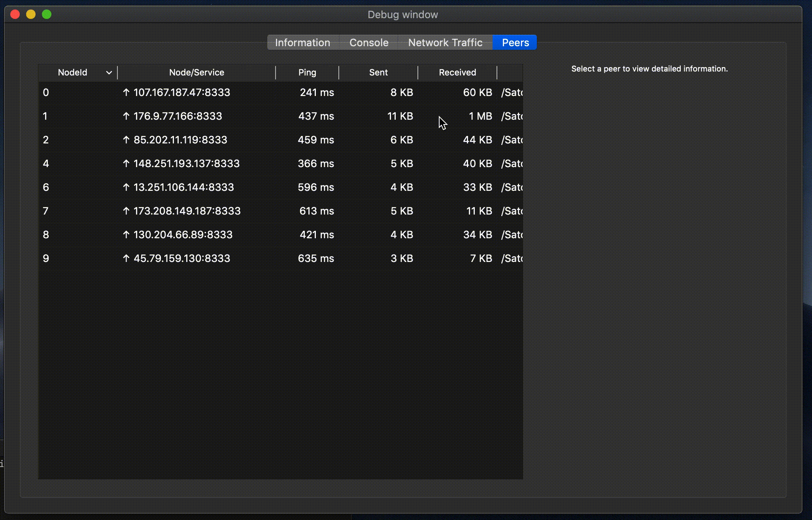
Task: Sort peers by Ping column header
Action: pos(307,73)
